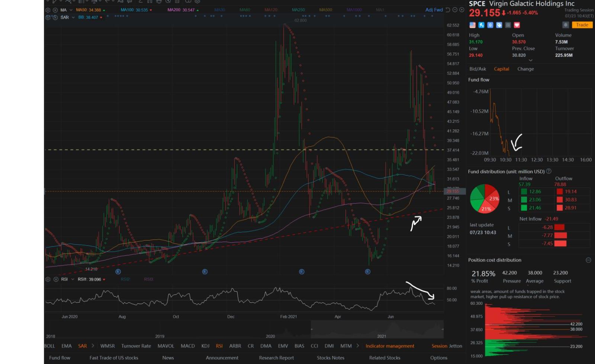This screenshot has height=364, width=595.
Task: Open Position cost distribution more options icon
Action: click(x=588, y=260)
